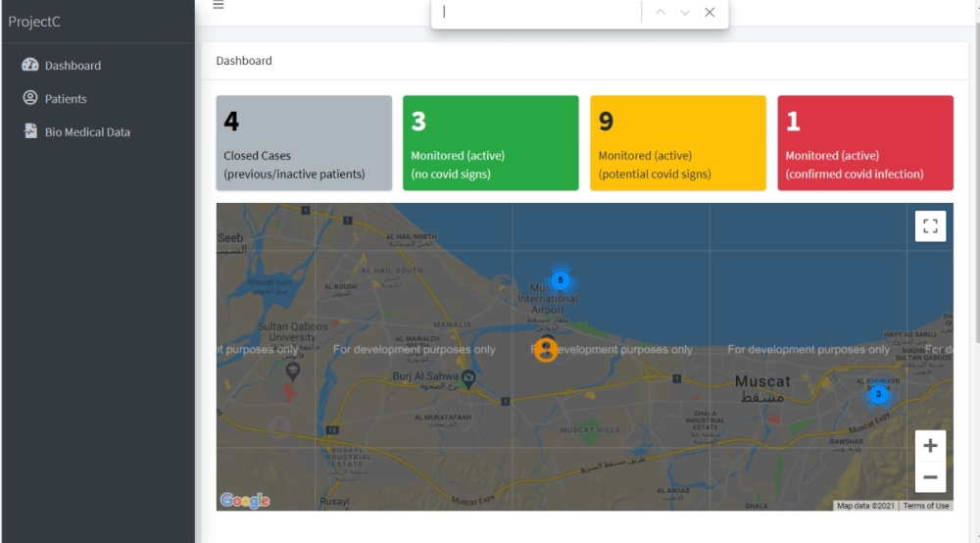Go to next find result

click(x=685, y=13)
